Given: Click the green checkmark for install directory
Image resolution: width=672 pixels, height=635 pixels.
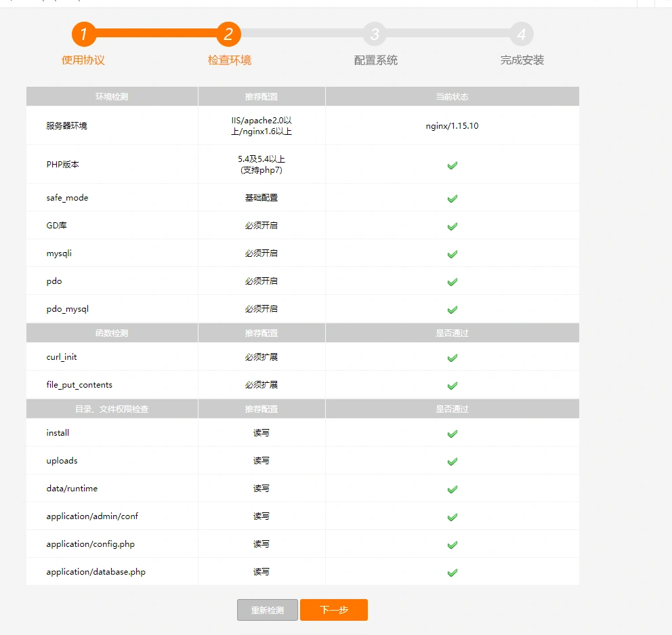Looking at the screenshot, I should pos(452,434).
